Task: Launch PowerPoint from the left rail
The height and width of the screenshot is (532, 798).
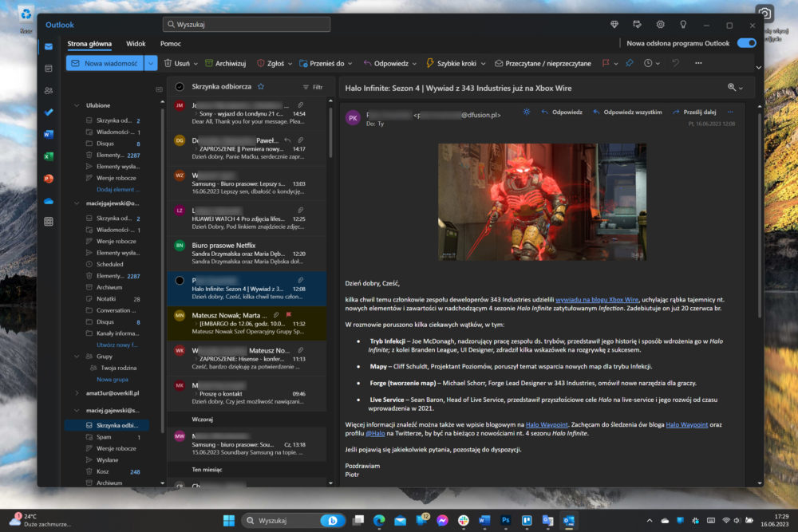Action: [49, 179]
